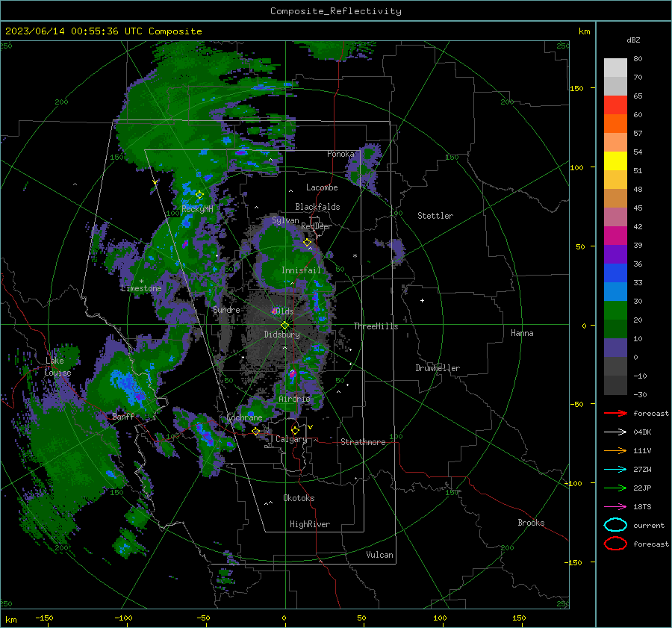Click the white 04DK arrow legend icon
Screen dimensions: 672x628
(615, 432)
